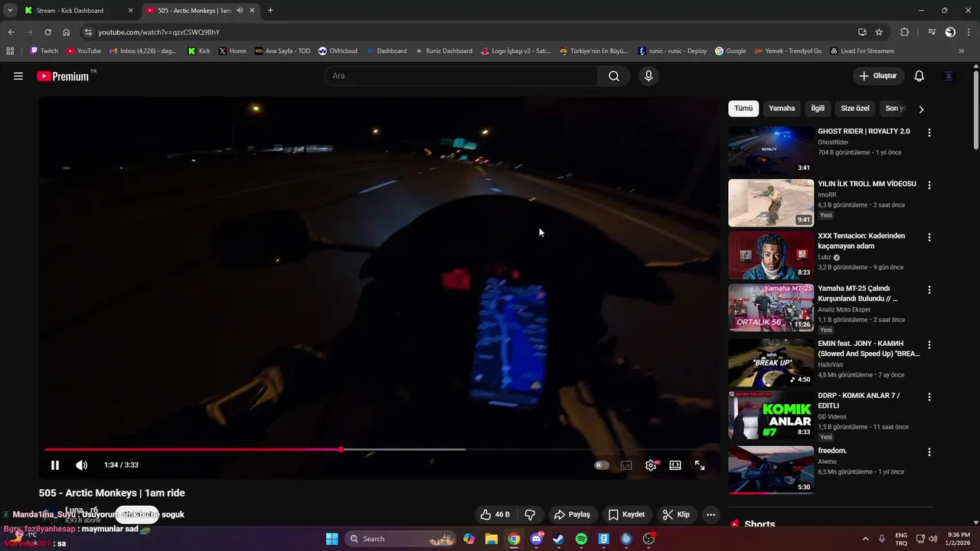980x551 pixels.
Task: Open File Explorer from the taskbar
Action: [492, 539]
